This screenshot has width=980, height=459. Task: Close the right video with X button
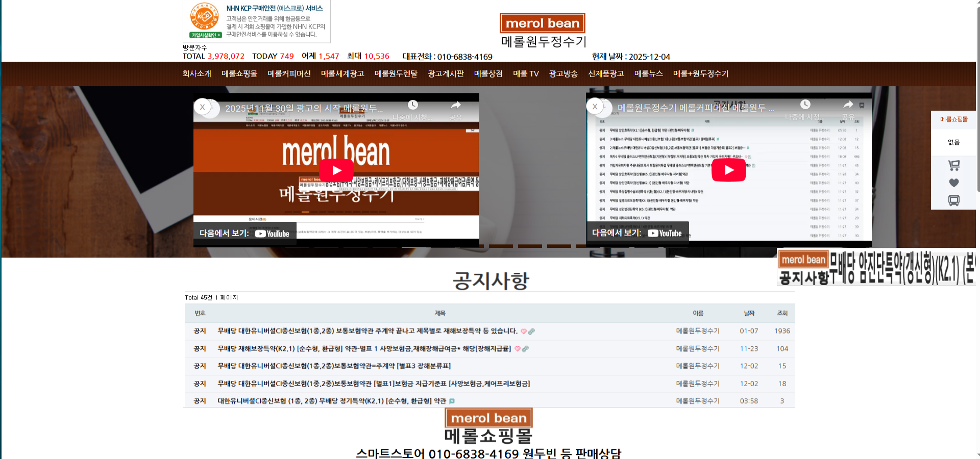coord(595,107)
